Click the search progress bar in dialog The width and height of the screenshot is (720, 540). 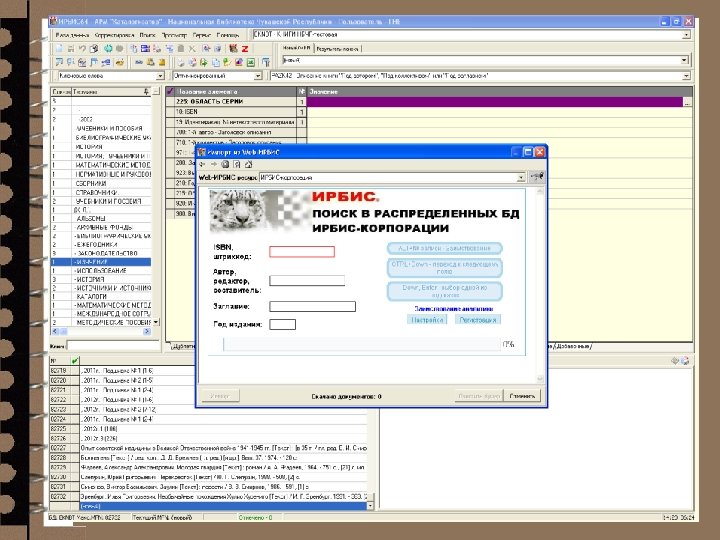pos(361,344)
